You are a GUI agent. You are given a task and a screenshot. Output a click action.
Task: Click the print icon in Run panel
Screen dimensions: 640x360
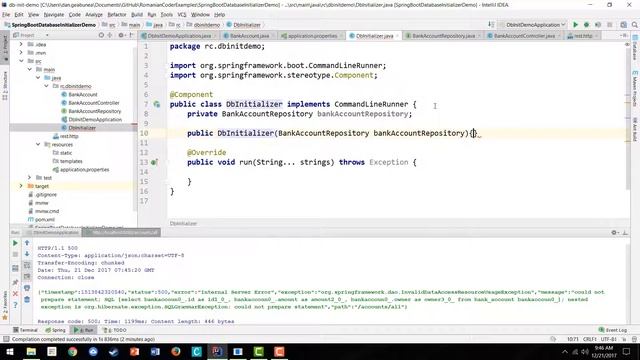(x=27, y=288)
